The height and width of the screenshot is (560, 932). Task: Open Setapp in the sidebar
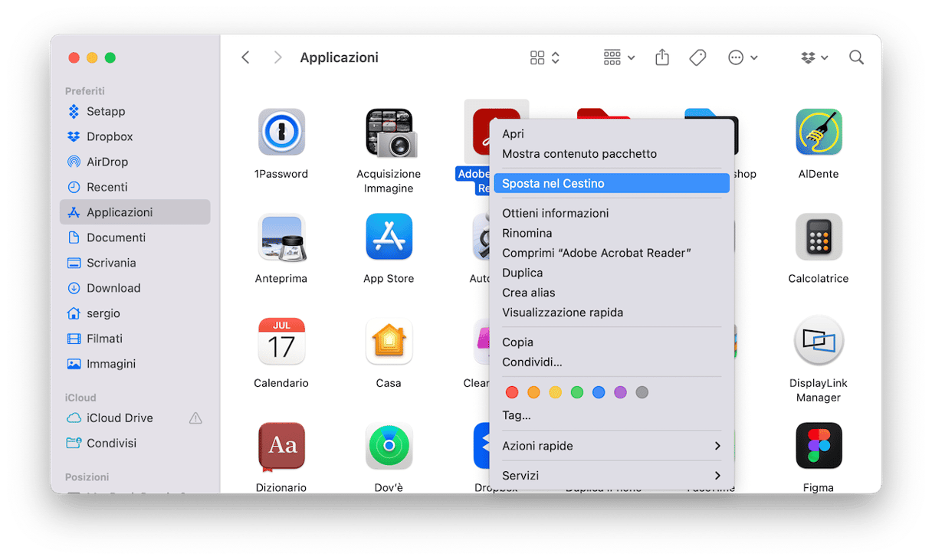[x=135, y=111]
